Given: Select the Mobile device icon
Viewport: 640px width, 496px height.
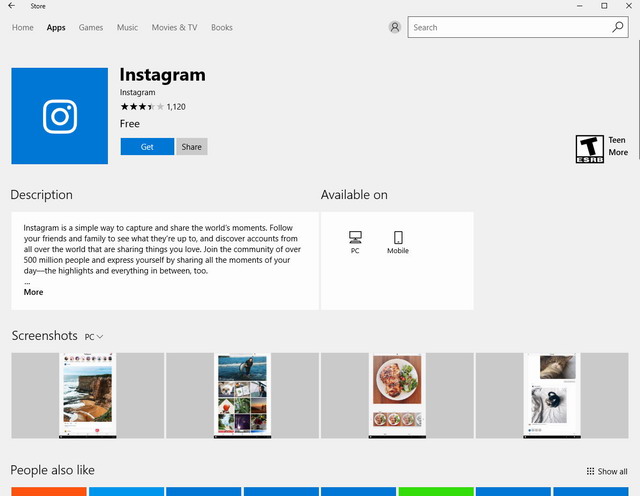Looking at the screenshot, I should [x=398, y=238].
